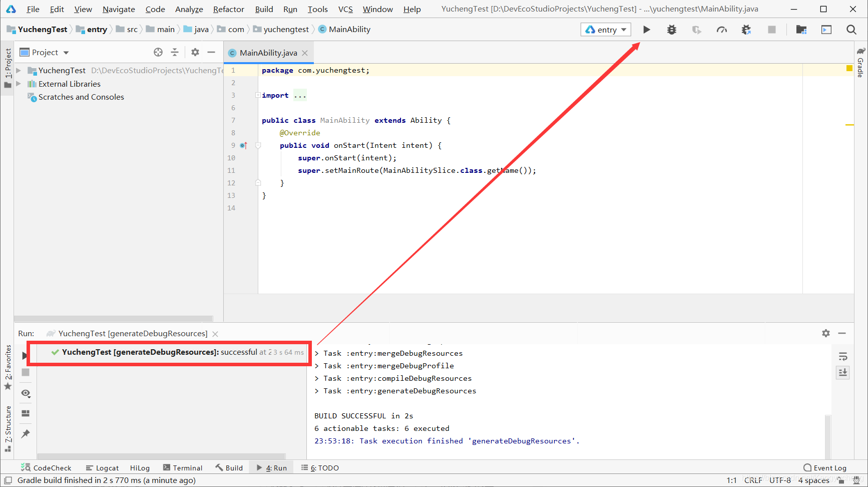Open the previewer panel icon

[826, 30]
